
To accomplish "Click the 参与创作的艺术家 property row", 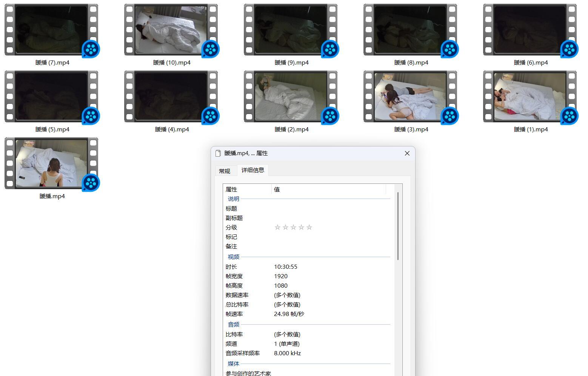I will tap(308, 373).
